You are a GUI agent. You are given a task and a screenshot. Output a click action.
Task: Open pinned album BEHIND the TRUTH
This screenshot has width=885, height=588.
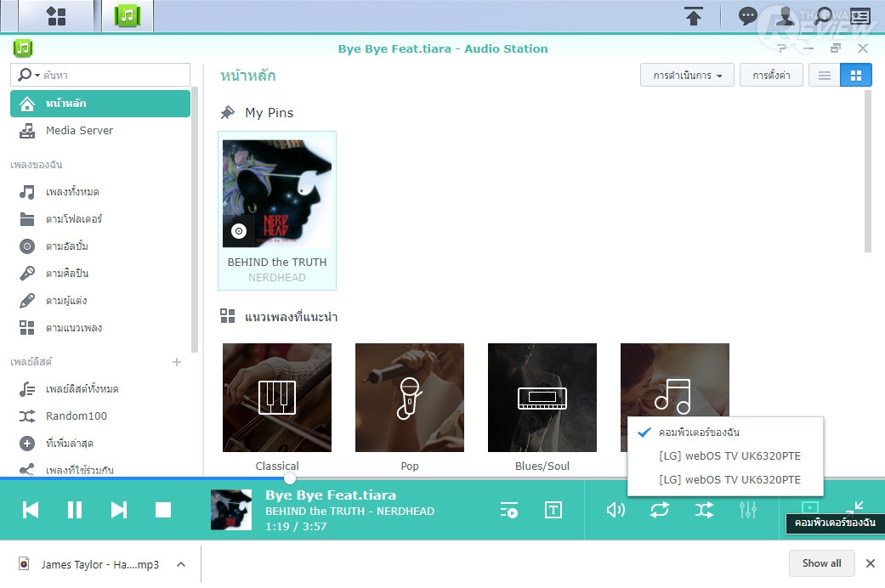[277, 211]
